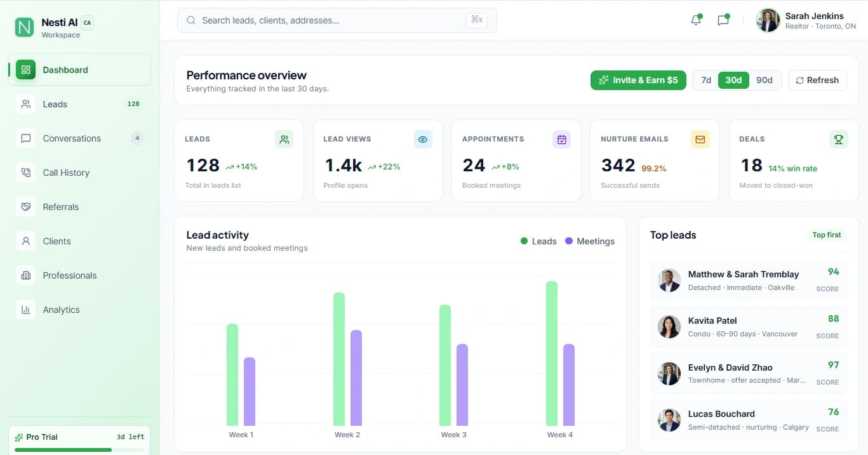Viewport: 868px width, 455px height.
Task: Click the '14% win rate' text
Action: click(x=792, y=169)
